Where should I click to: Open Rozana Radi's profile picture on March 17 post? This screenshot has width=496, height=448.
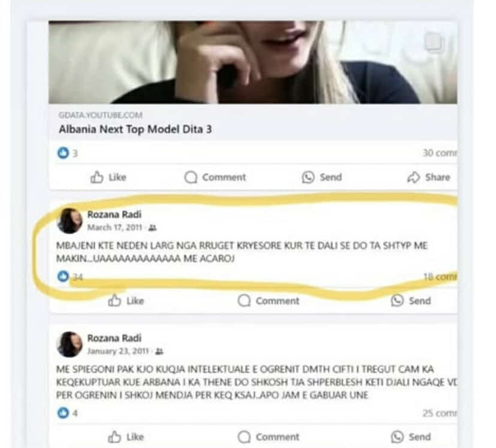pyautogui.click(x=69, y=220)
